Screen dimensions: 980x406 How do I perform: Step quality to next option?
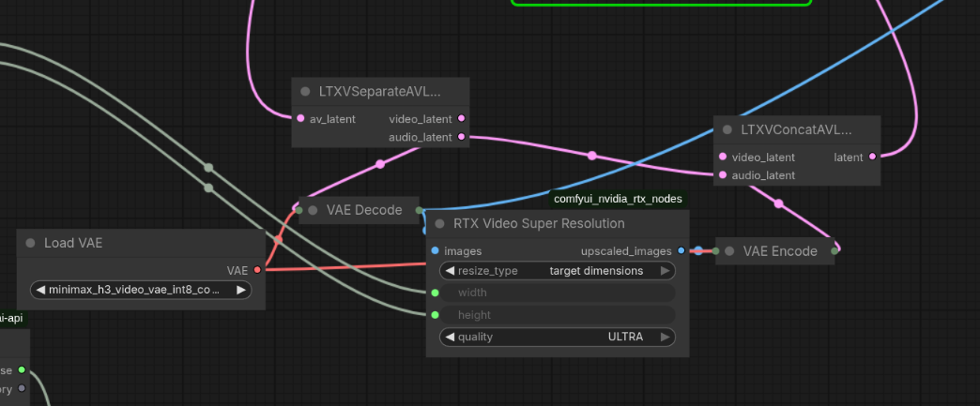coord(665,337)
